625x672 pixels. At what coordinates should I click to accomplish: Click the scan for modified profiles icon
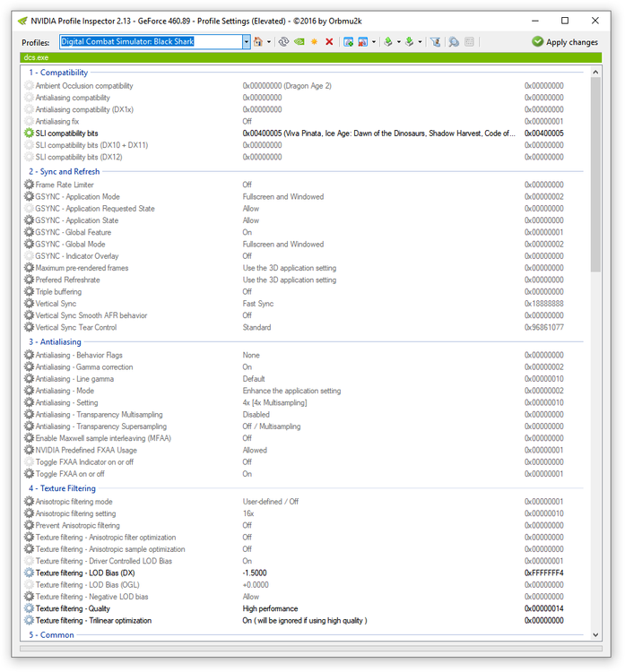coord(455,41)
